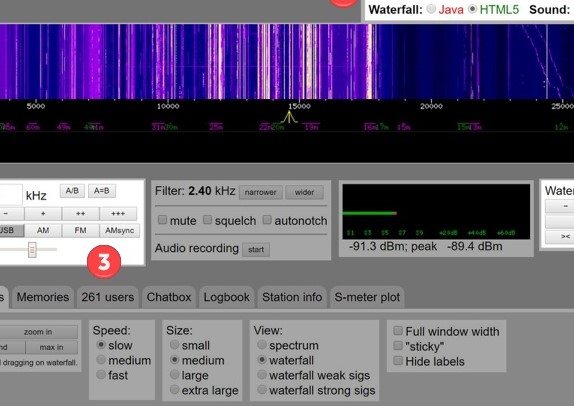The image size is (574, 406).
Task: Enable the autonotch checkbox
Action: (x=267, y=220)
